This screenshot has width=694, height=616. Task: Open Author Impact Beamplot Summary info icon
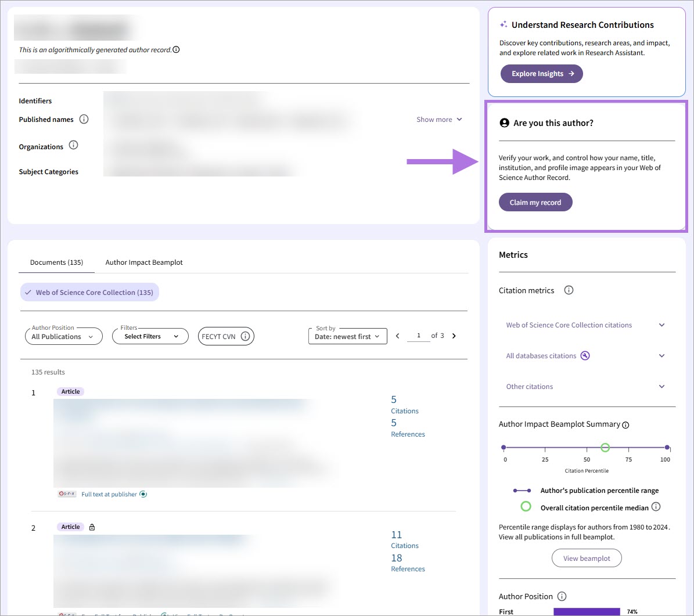point(625,425)
